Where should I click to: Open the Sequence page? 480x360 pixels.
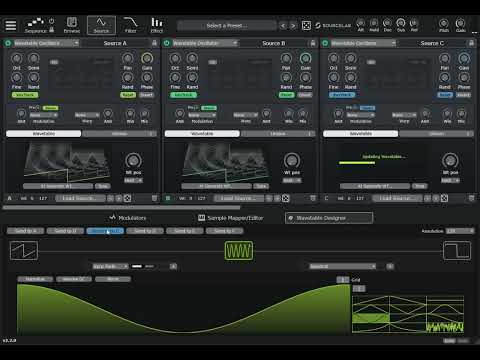(36, 25)
